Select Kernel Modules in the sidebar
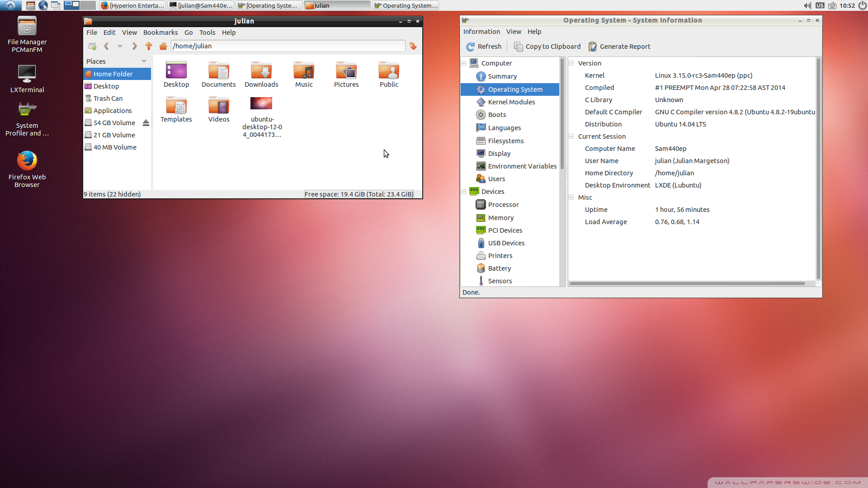The width and height of the screenshot is (868, 488). [x=511, y=102]
